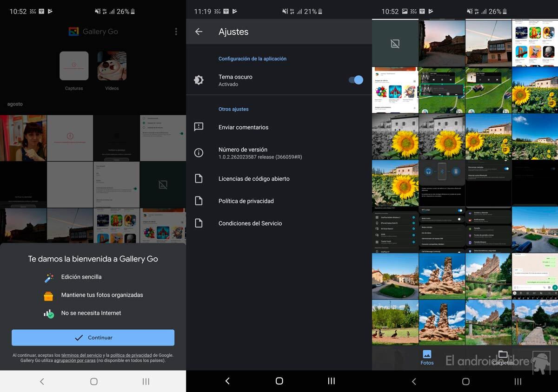Image resolution: width=558 pixels, height=392 pixels.
Task: Open Política de privacidad in Ajustes list
Action: coord(246,201)
